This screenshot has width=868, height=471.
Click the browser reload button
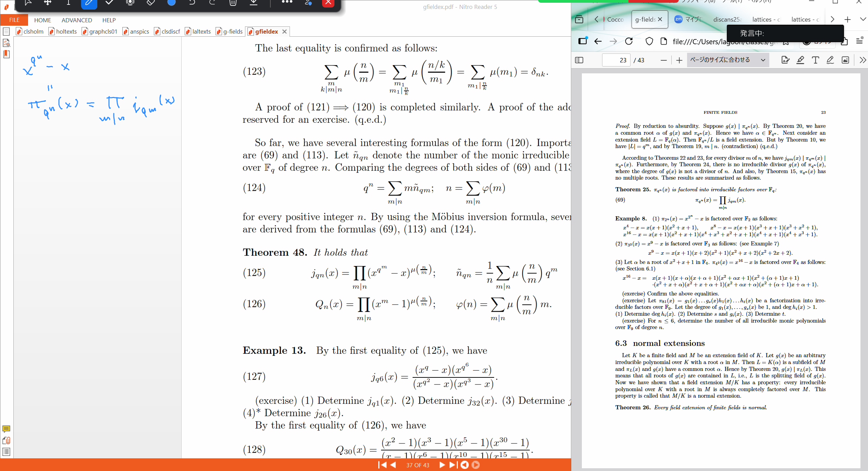(x=629, y=41)
